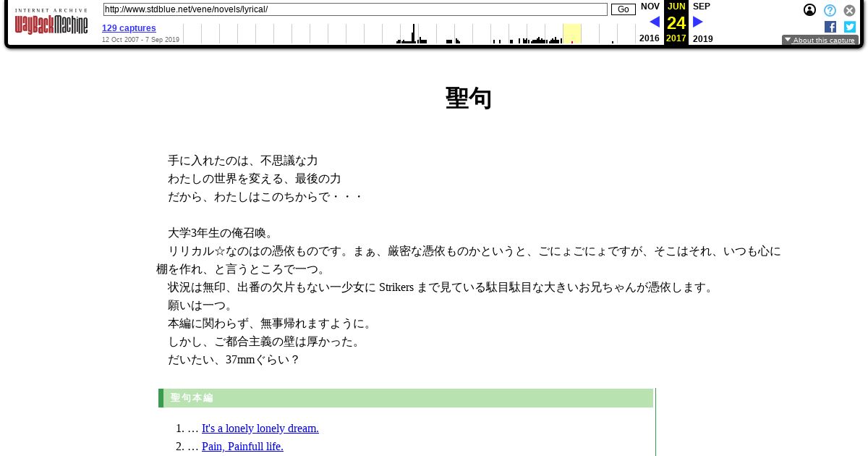The image size is (868, 456).
Task: Click the tall capture spike in the timeline
Action: [x=413, y=33]
